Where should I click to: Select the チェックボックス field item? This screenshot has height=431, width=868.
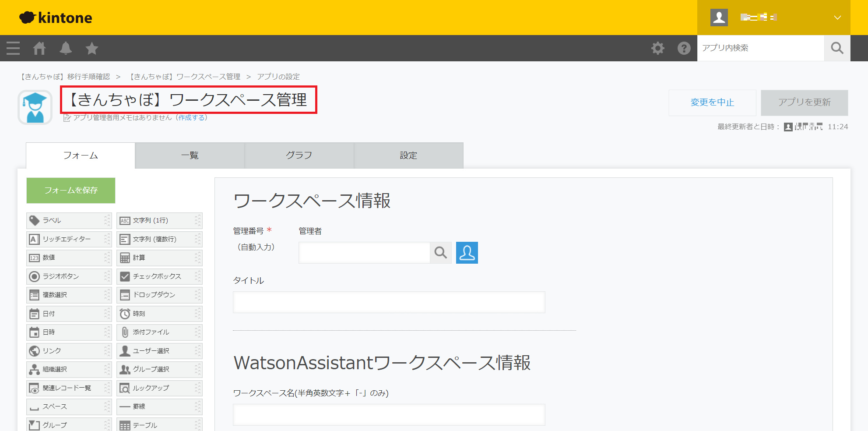157,276
